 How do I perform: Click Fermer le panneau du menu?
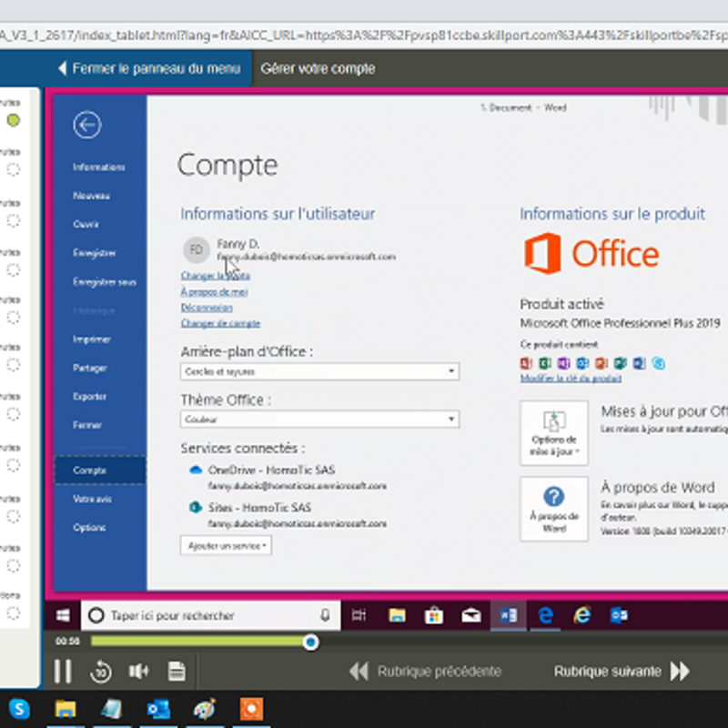click(x=149, y=69)
